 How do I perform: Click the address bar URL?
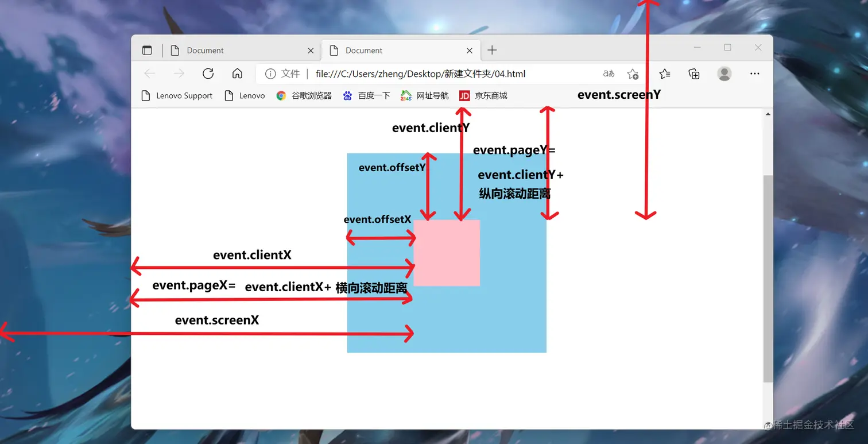coord(420,74)
